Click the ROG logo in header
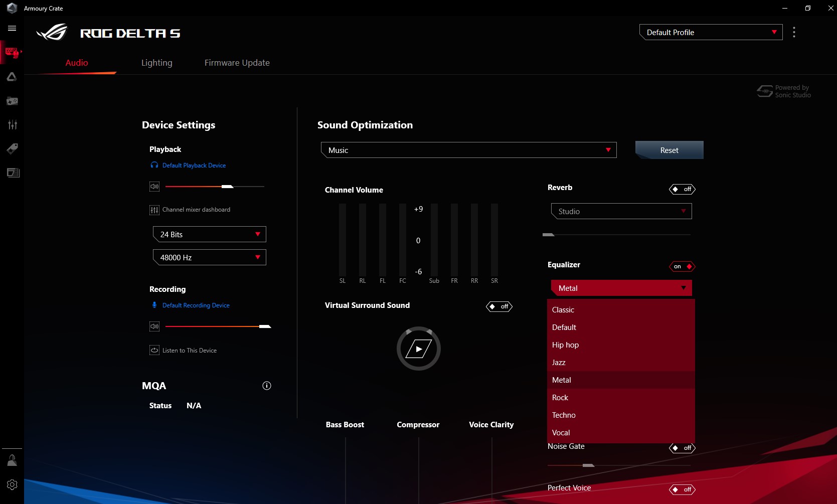This screenshot has width=837, height=504. [52, 33]
